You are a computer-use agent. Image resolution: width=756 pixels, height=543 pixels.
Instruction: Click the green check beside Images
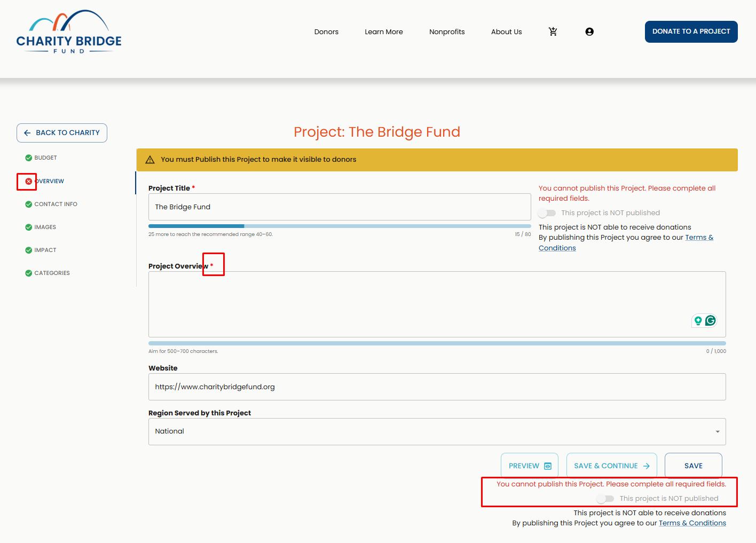click(29, 227)
